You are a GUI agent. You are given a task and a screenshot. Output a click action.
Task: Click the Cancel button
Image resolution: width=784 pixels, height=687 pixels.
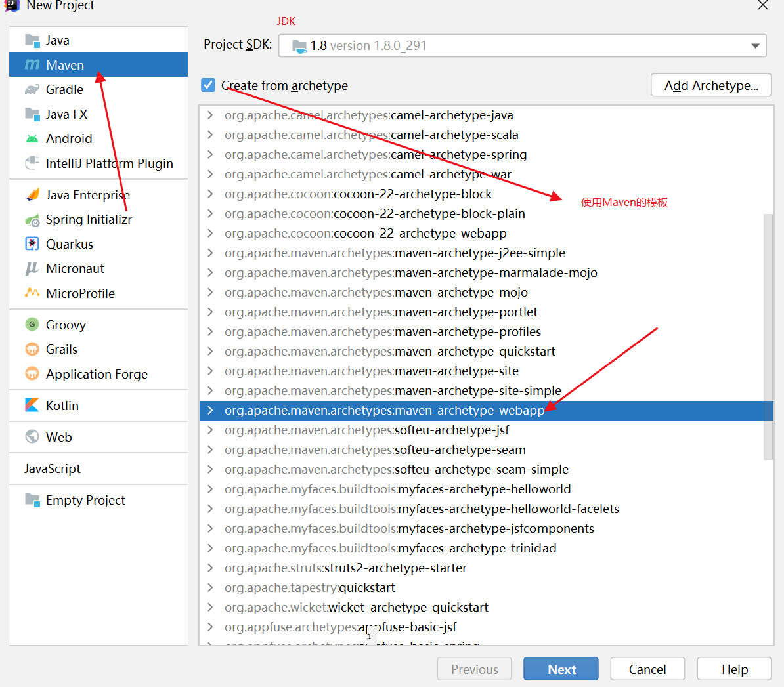coord(647,669)
